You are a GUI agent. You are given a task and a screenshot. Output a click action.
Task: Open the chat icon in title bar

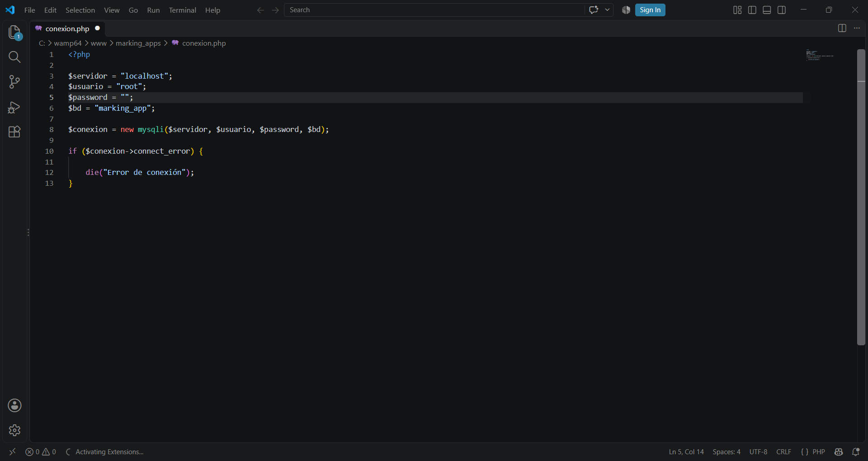[x=594, y=10]
